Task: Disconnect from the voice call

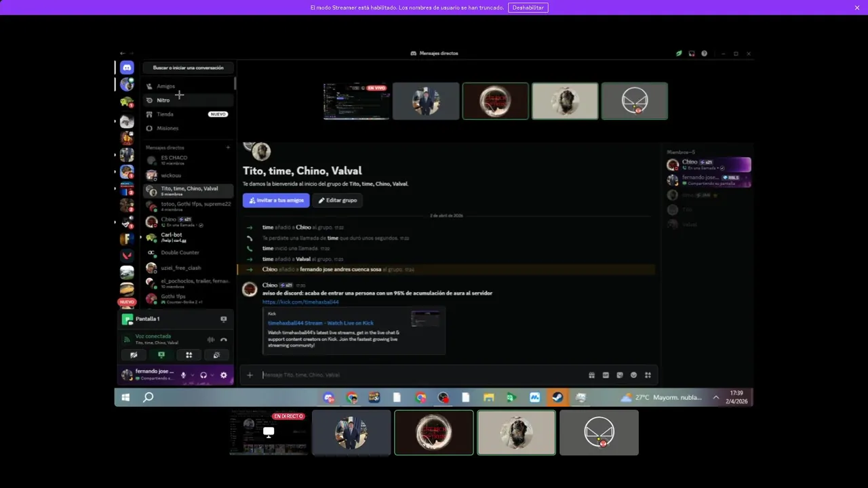Action: (x=224, y=340)
